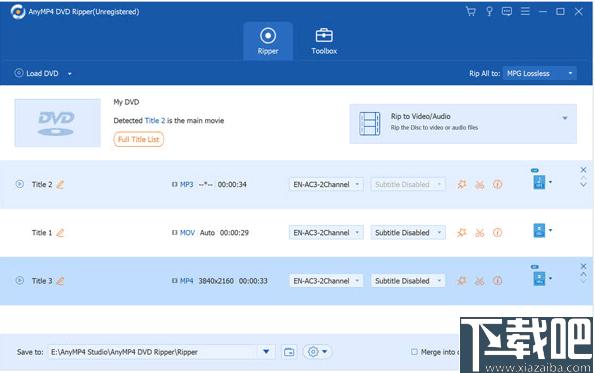
Task: Remove Title 3 from the list
Action: pos(584,266)
